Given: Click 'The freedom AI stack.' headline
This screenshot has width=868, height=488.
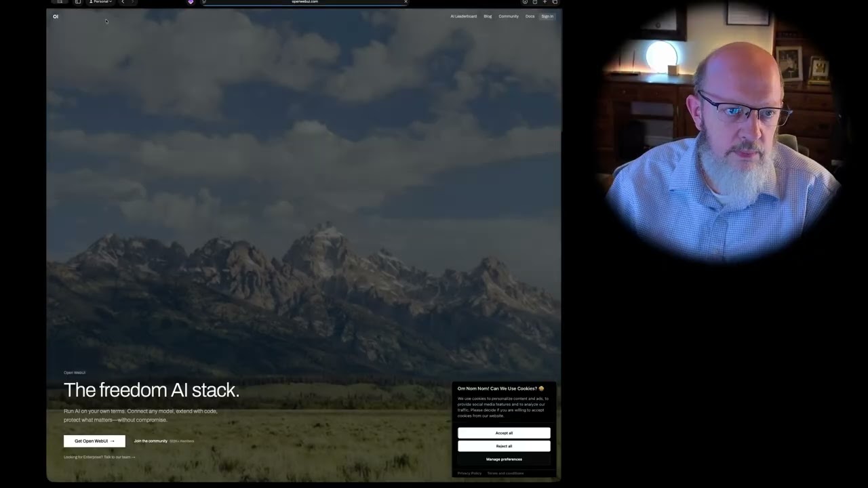Looking at the screenshot, I should coord(151,390).
